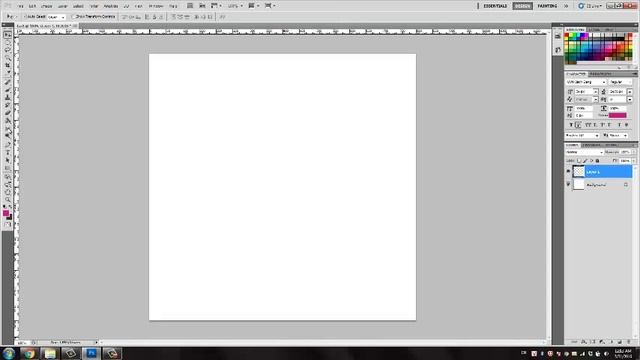This screenshot has height=360, width=640.
Task: Enable Show Transform Controls checkbox
Action: pos(73,17)
